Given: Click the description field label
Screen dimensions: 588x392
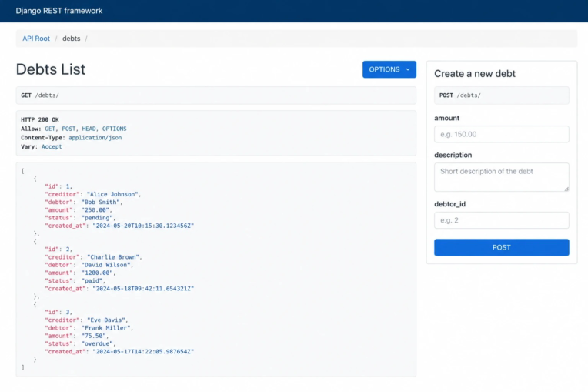Looking at the screenshot, I should click(x=453, y=155).
